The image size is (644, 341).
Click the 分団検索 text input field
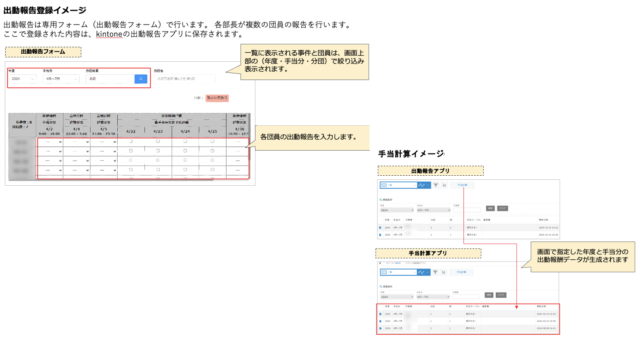click(110, 79)
